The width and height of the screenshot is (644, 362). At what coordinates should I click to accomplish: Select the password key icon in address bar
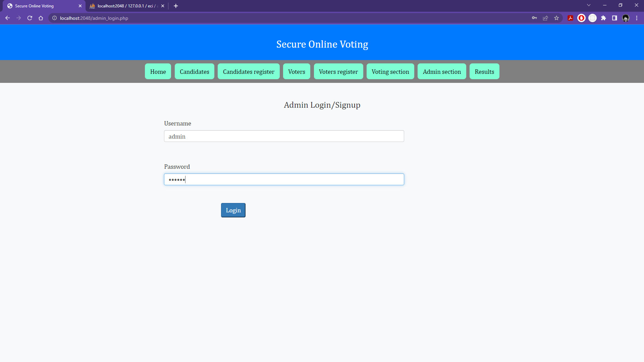pyautogui.click(x=534, y=18)
